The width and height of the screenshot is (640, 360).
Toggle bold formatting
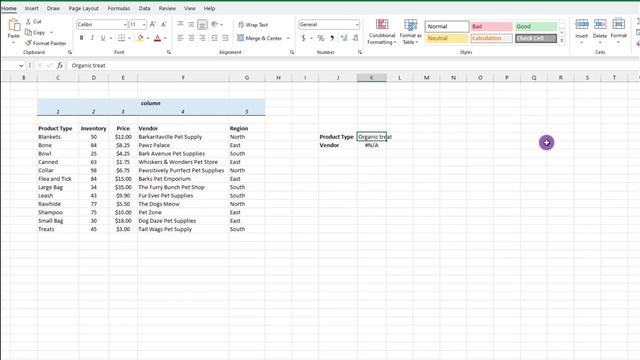point(82,38)
